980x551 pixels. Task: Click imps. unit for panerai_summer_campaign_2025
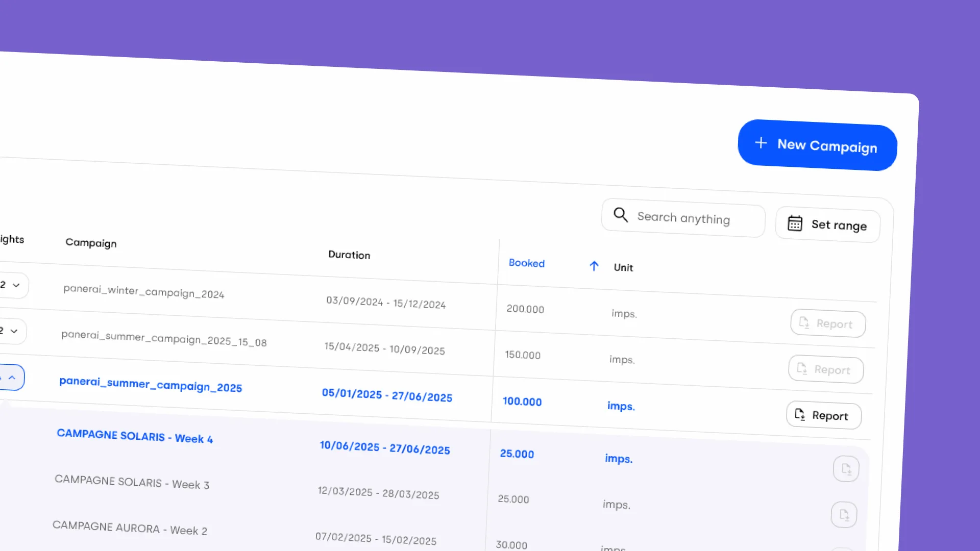(621, 406)
